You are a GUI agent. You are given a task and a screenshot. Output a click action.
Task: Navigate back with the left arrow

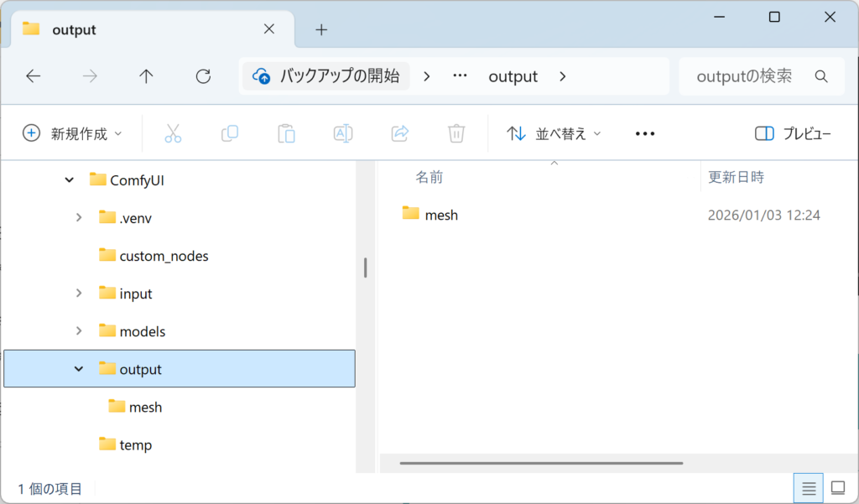click(34, 76)
